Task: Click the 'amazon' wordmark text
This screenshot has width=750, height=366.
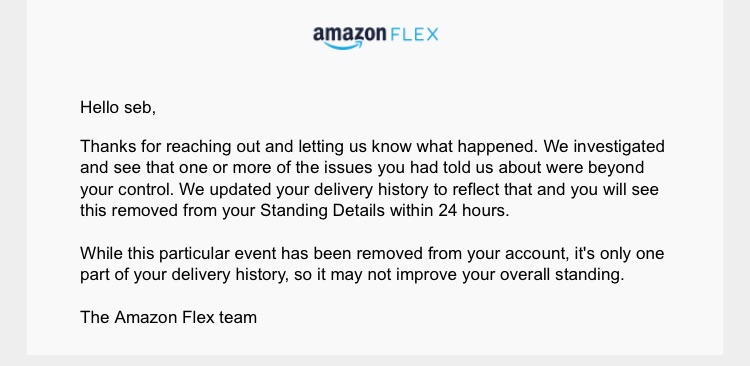Action: coord(350,34)
